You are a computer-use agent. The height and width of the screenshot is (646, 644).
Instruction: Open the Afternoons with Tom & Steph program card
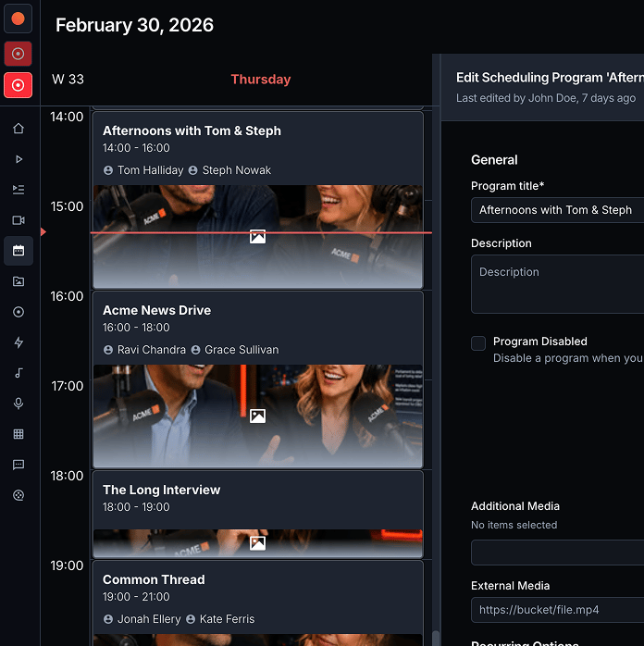[258, 200]
